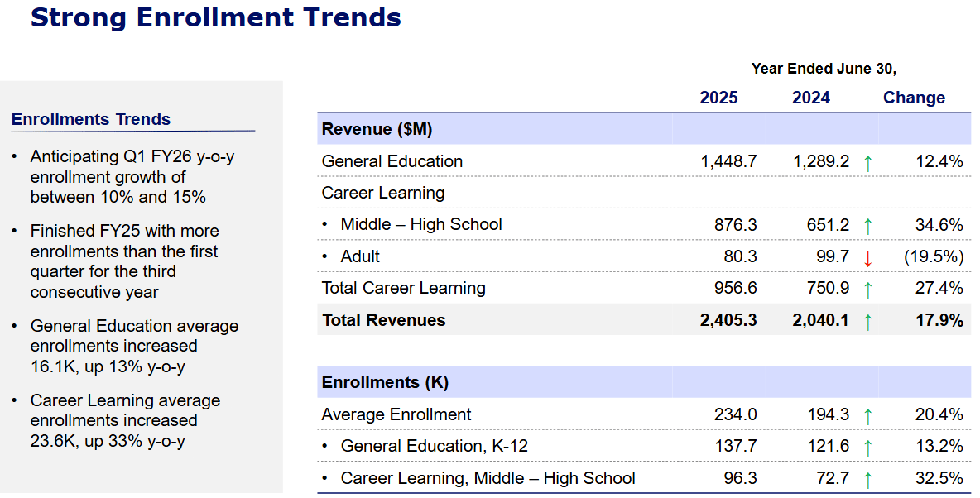Viewport: 980px width, 498px height.
Task: Click the red down arrow in the Adult row
Action: click(x=867, y=259)
